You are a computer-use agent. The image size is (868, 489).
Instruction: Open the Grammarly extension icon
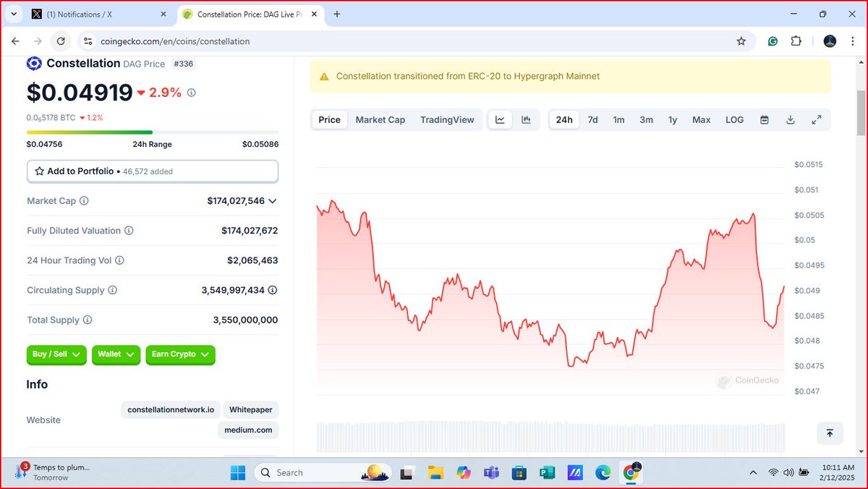click(773, 41)
